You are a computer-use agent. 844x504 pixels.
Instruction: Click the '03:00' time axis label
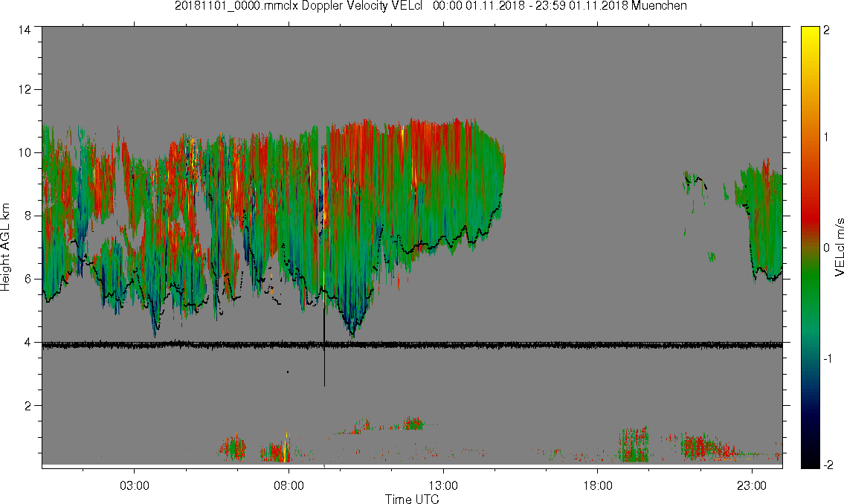[134, 485]
